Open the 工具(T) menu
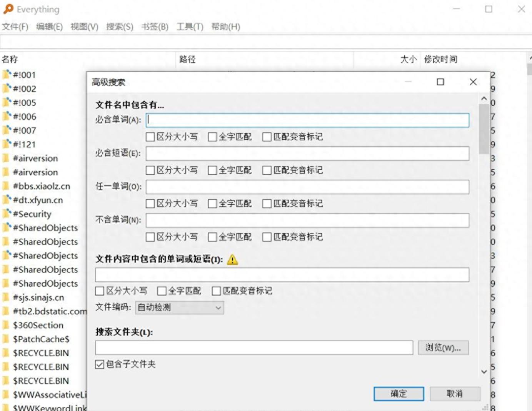 click(x=190, y=27)
